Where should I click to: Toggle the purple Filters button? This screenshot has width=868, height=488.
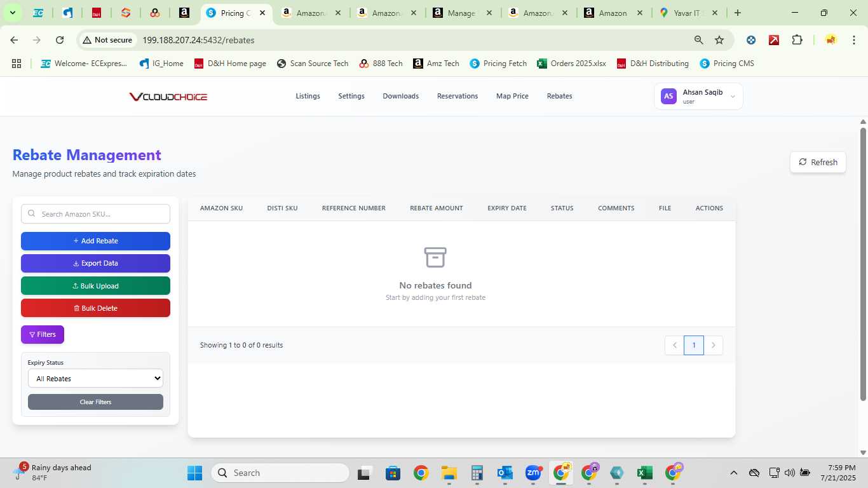point(43,334)
